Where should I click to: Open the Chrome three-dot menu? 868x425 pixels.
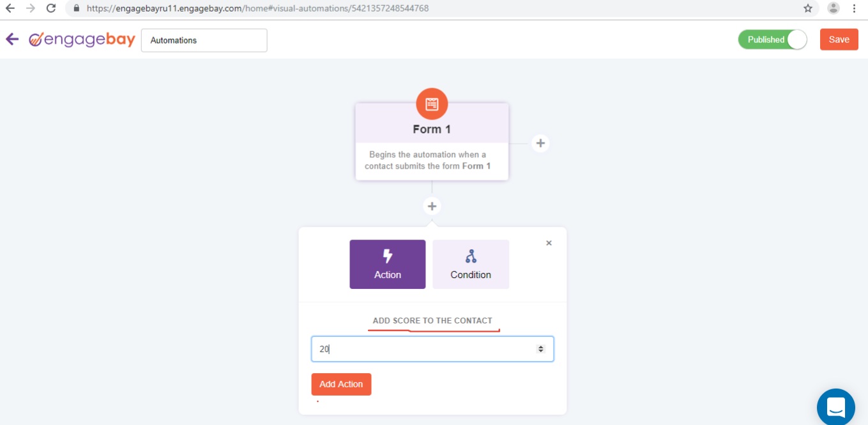pos(854,8)
